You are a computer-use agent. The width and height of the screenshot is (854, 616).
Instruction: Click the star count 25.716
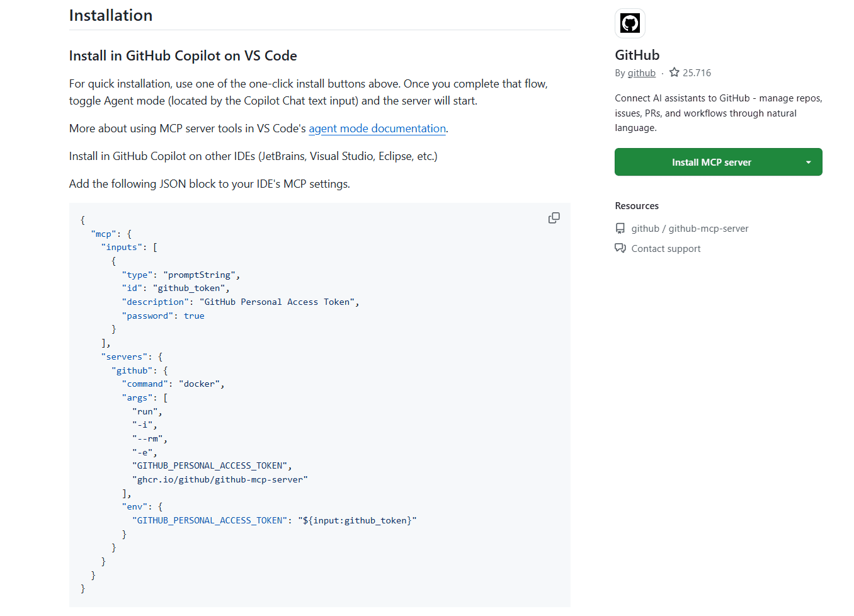697,72
